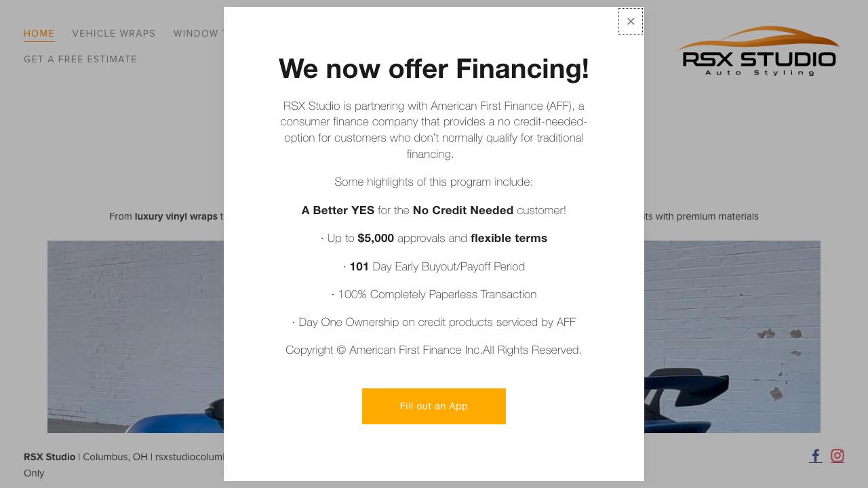Screen dimensions: 868x488
Task: Open the Instagram social icon
Action: [837, 456]
